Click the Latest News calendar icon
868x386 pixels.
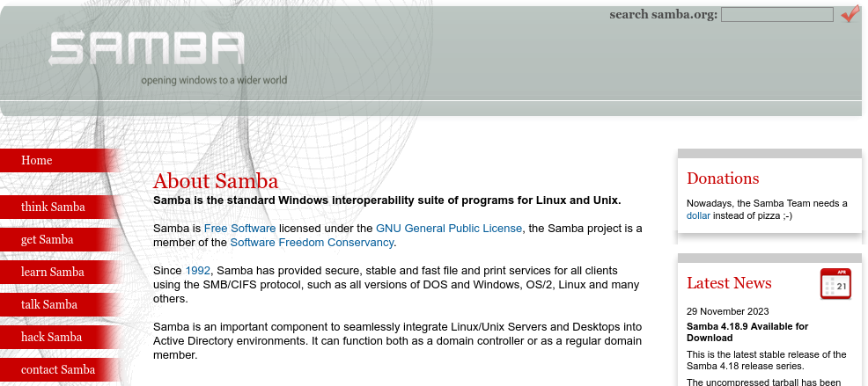coord(835,284)
